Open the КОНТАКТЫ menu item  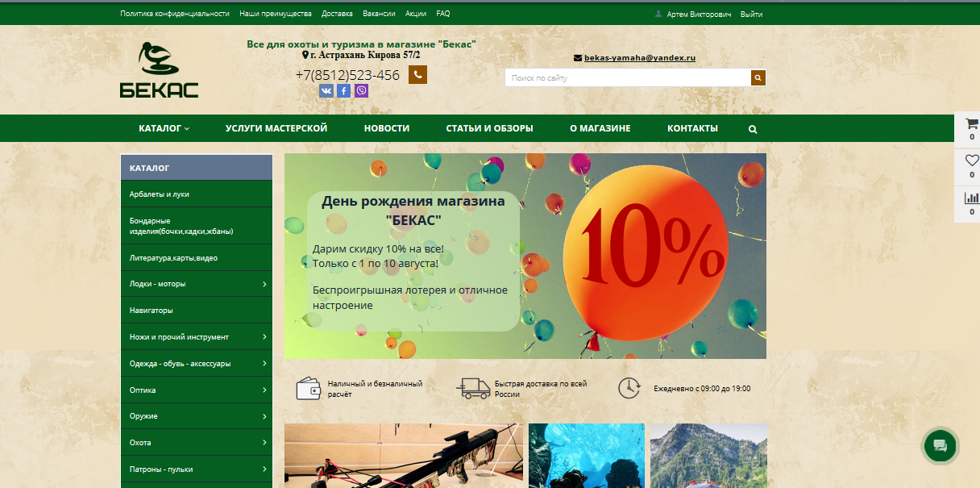click(692, 128)
